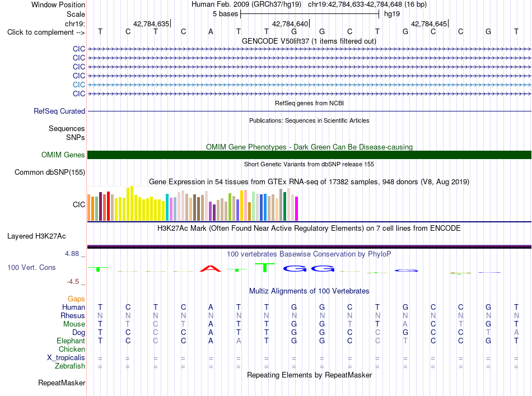
Task: Select the Rhesus alignment row label
Action: (73, 315)
